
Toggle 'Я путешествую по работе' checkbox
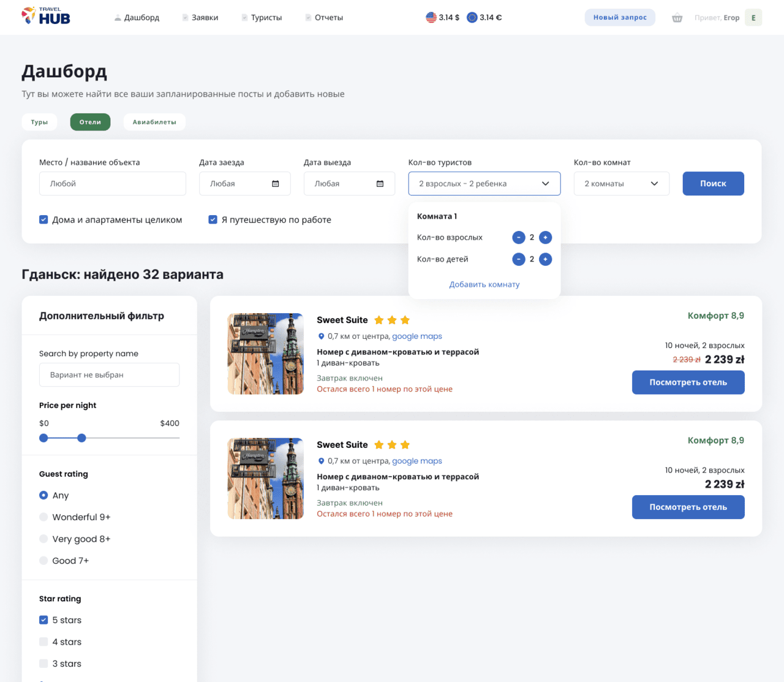(213, 219)
